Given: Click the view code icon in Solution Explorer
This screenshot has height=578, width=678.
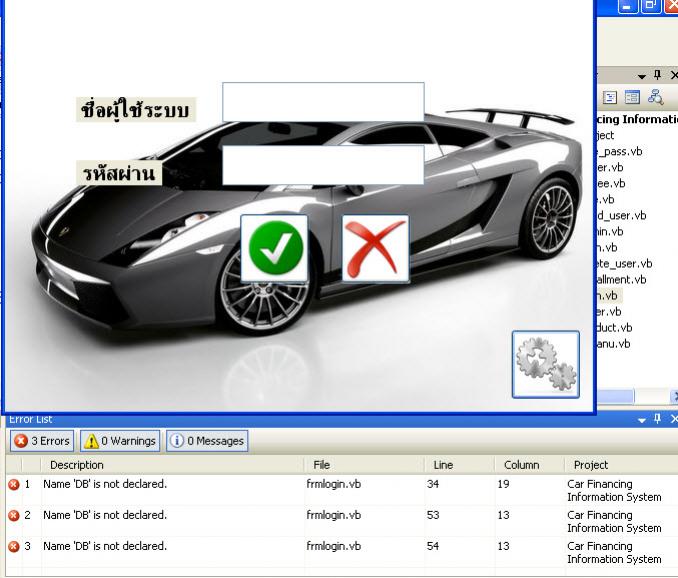Looking at the screenshot, I should (x=609, y=97).
